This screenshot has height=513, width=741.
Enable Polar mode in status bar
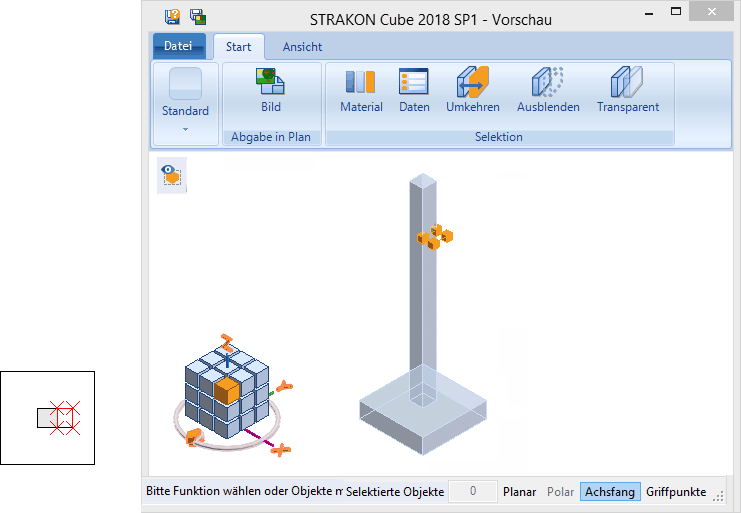click(560, 492)
